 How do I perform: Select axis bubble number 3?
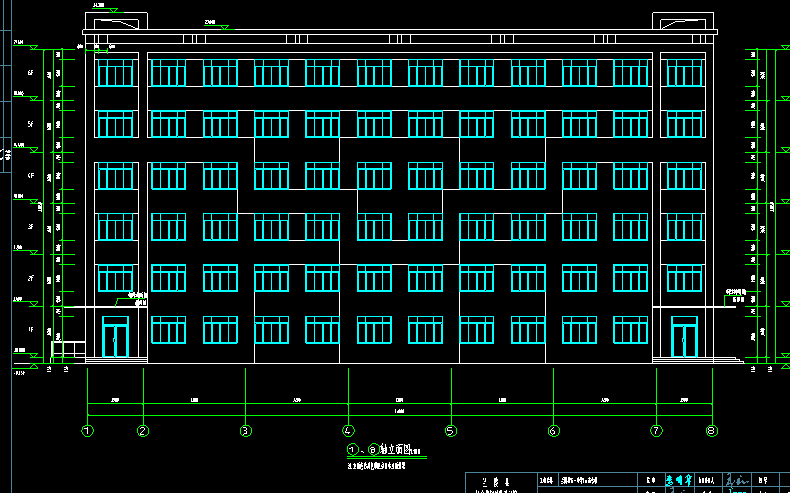click(245, 431)
